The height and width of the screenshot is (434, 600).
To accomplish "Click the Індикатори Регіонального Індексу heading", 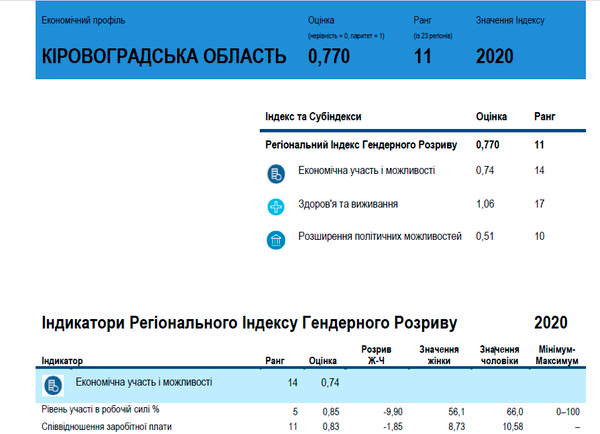I will pos(249,323).
